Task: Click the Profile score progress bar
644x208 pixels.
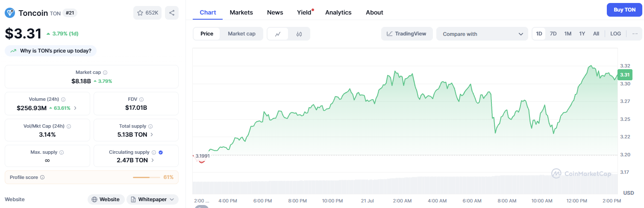Action: (x=146, y=177)
